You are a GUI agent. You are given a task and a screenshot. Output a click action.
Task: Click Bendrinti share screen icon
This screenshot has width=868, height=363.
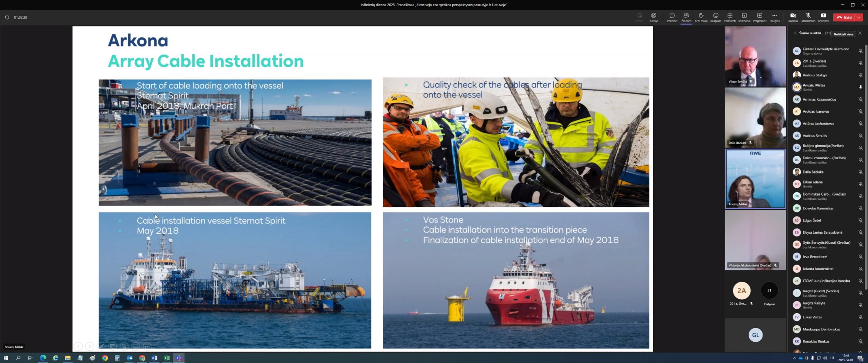(x=823, y=17)
